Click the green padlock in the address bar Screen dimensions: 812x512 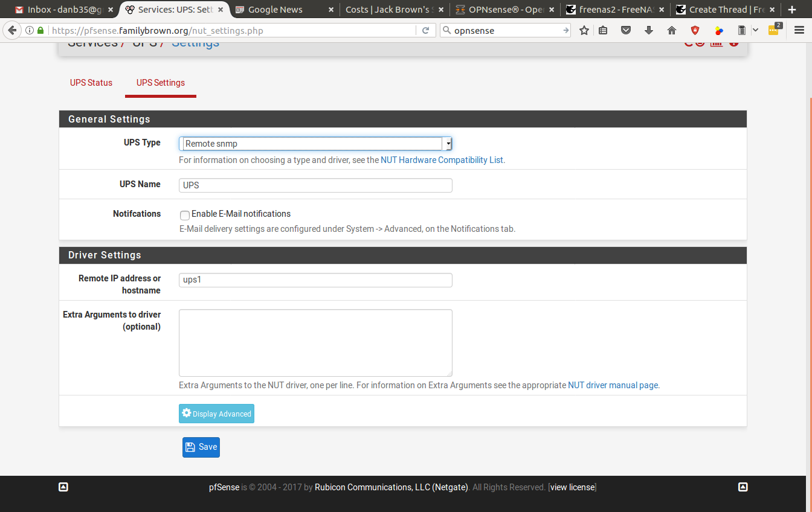coord(40,30)
